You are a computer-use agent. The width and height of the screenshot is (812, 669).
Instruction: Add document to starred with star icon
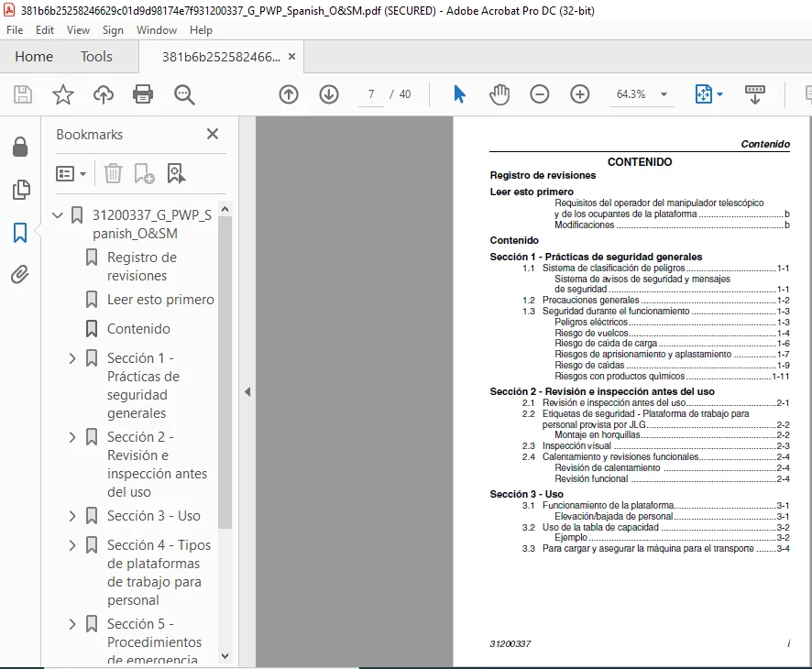(62, 94)
